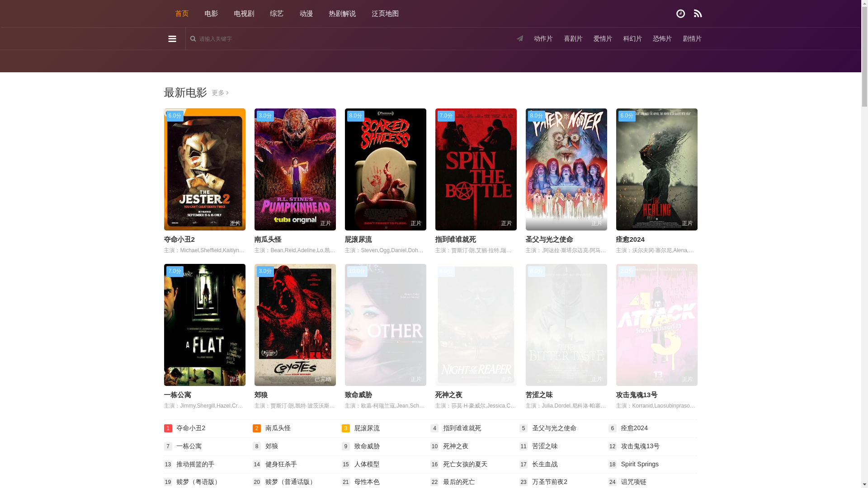Click the 致命威胁 title under its poster
The image size is (868, 488).
359,395
